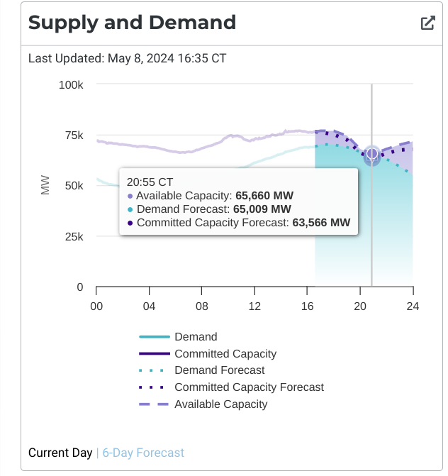Toggle the Demand Forecast legend series

click(202, 370)
